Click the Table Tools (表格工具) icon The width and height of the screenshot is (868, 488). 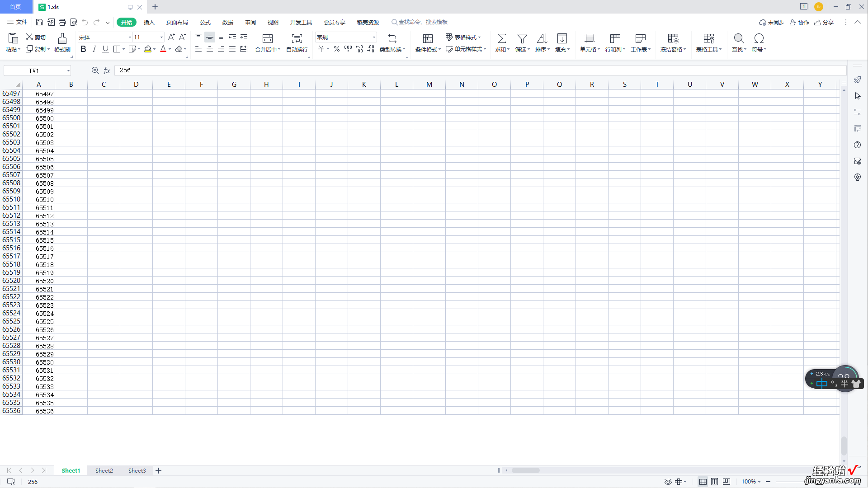[709, 38]
